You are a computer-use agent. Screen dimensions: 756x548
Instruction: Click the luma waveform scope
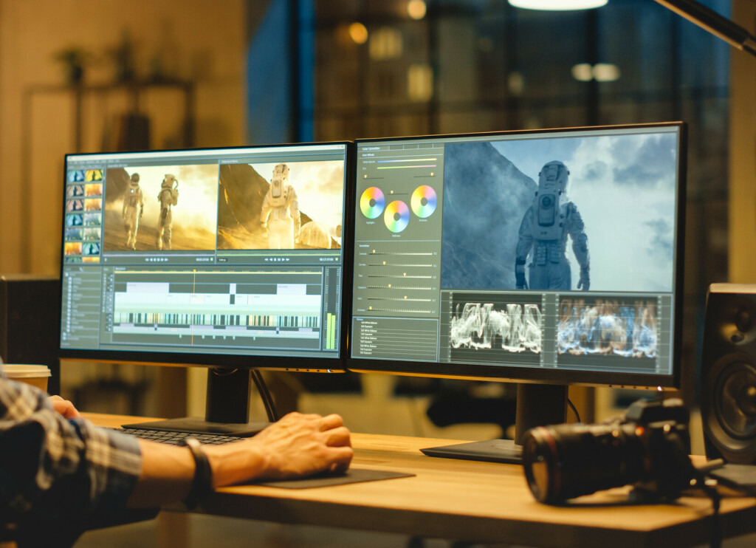496,327
